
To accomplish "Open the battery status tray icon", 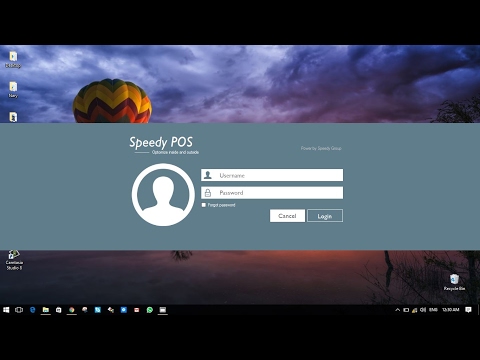I will coord(406,310).
